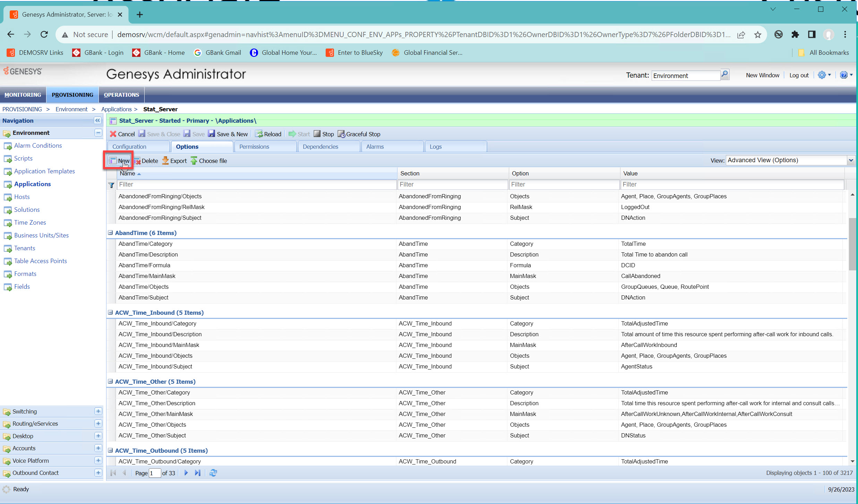Image resolution: width=858 pixels, height=504 pixels.
Task: Open the settings gear menu
Action: (x=824, y=75)
